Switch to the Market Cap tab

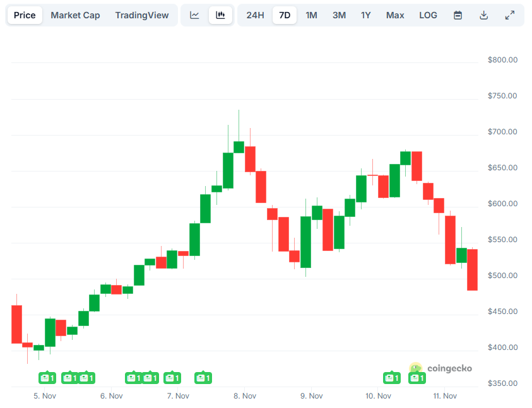(x=75, y=15)
